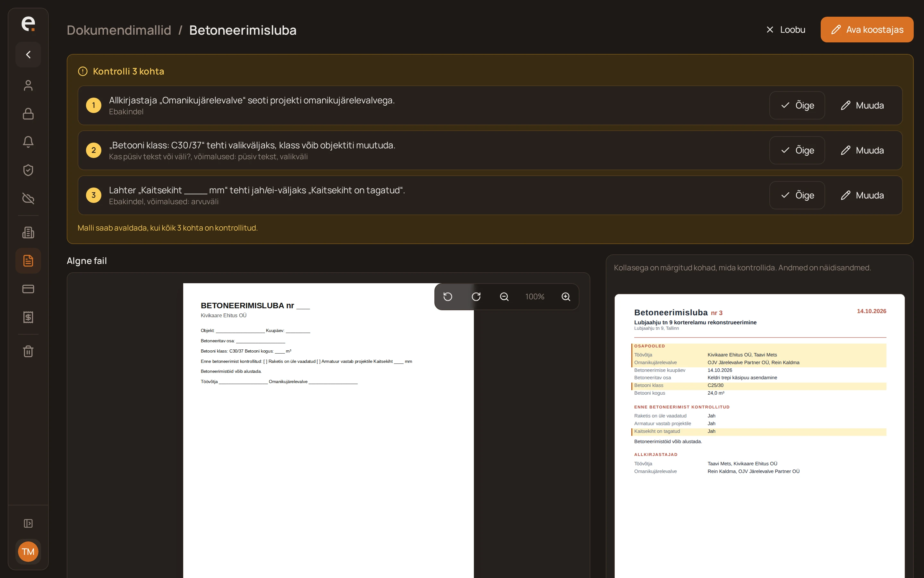Zoom out the original file preview
Screen dimensions: 924x578
[x=504, y=297]
